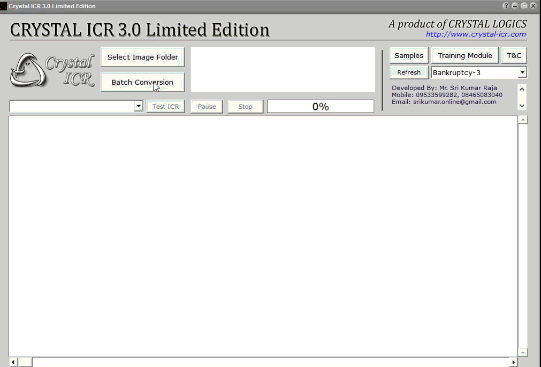Click the Mobile numbers text line

click(x=447, y=95)
